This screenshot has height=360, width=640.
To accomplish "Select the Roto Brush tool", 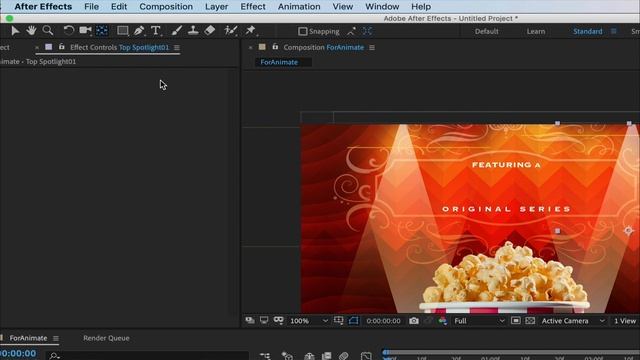I will [231, 31].
